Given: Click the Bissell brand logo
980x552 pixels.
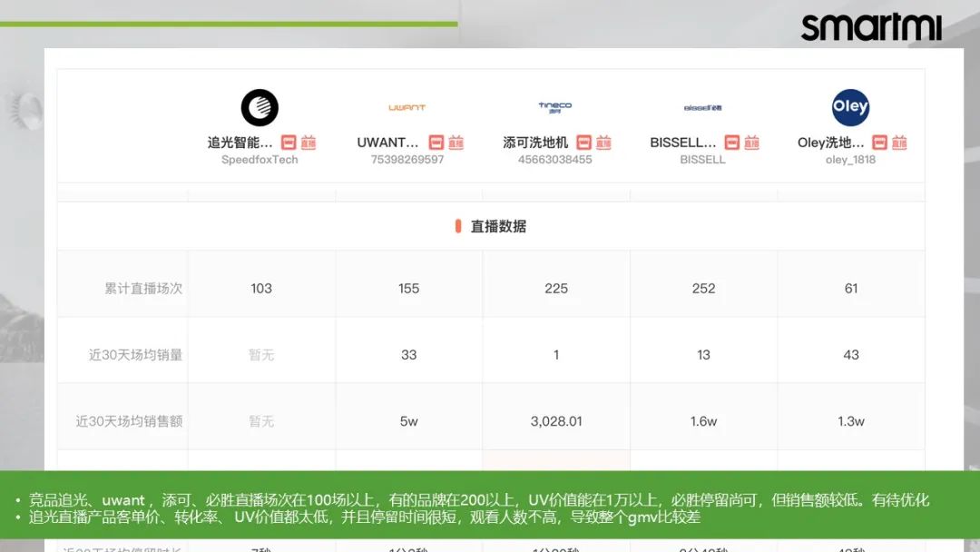Looking at the screenshot, I should 702,107.
